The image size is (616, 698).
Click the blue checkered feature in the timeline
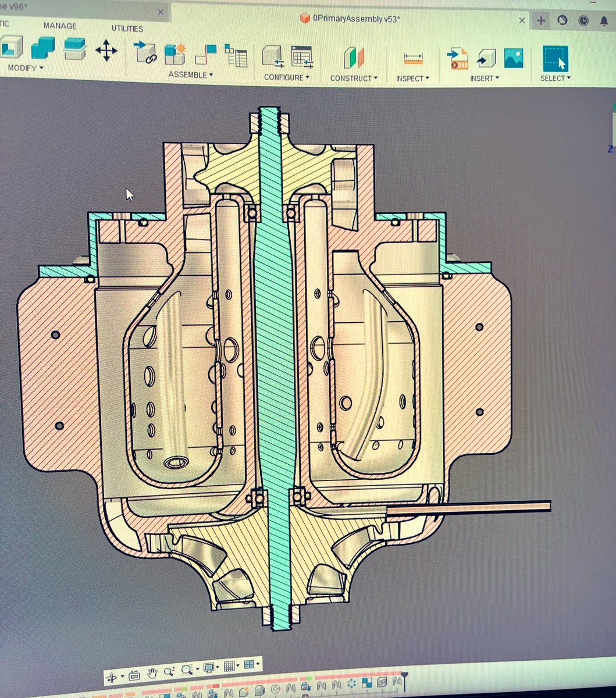[367, 683]
